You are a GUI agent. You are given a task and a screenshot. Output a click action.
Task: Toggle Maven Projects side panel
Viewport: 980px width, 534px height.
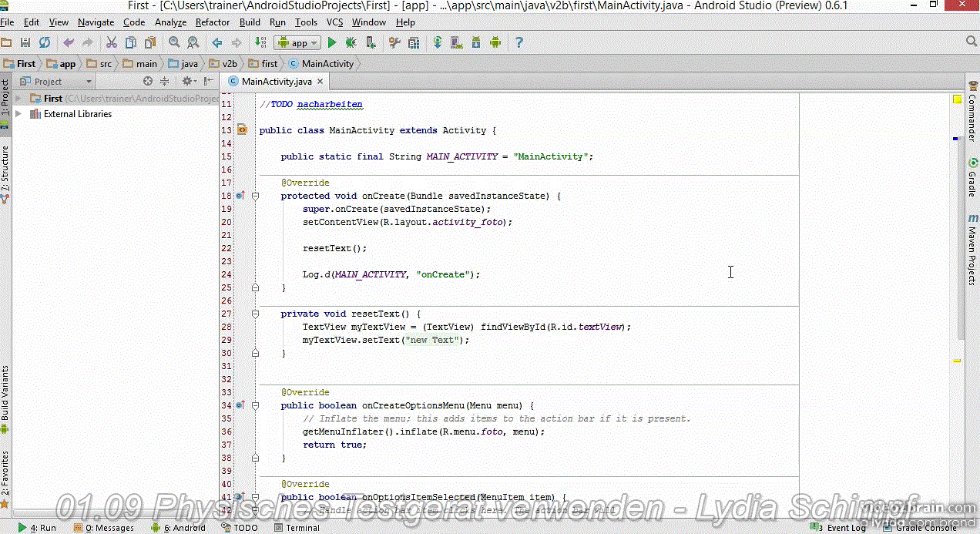tap(972, 250)
